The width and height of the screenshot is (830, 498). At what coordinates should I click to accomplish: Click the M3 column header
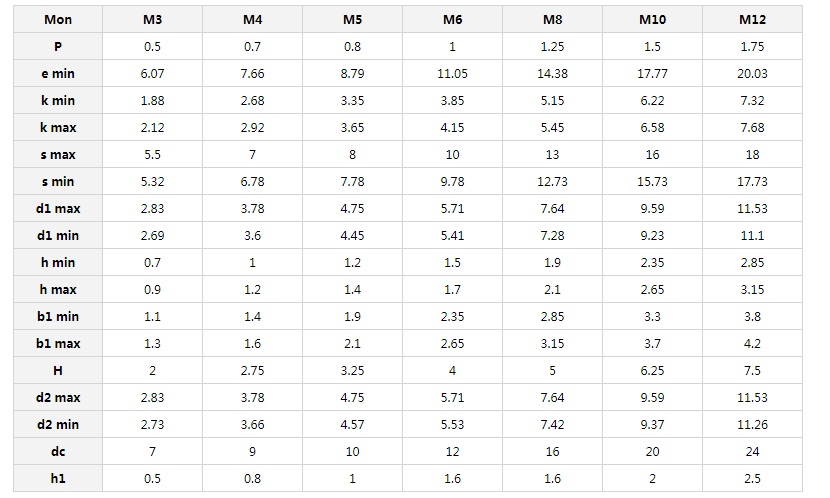[x=152, y=20]
